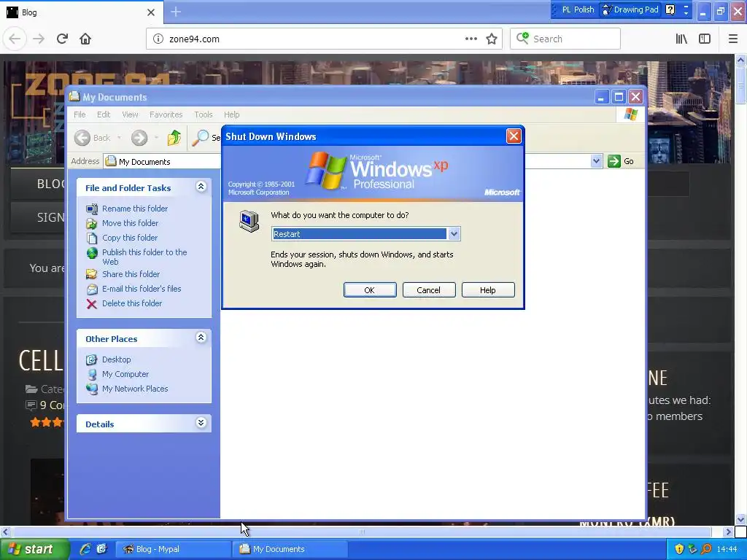Bookmark this page with the star
This screenshot has width=747, height=560.
[x=492, y=39]
